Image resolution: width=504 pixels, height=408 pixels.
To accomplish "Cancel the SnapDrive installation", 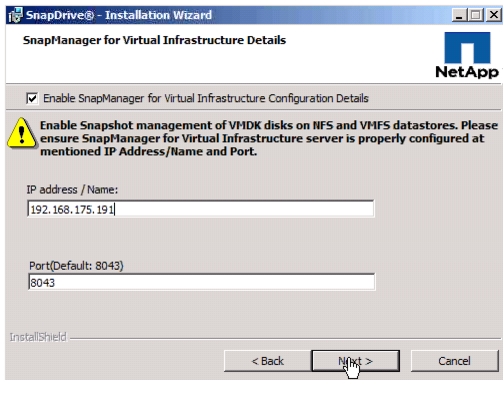I will click(455, 361).
